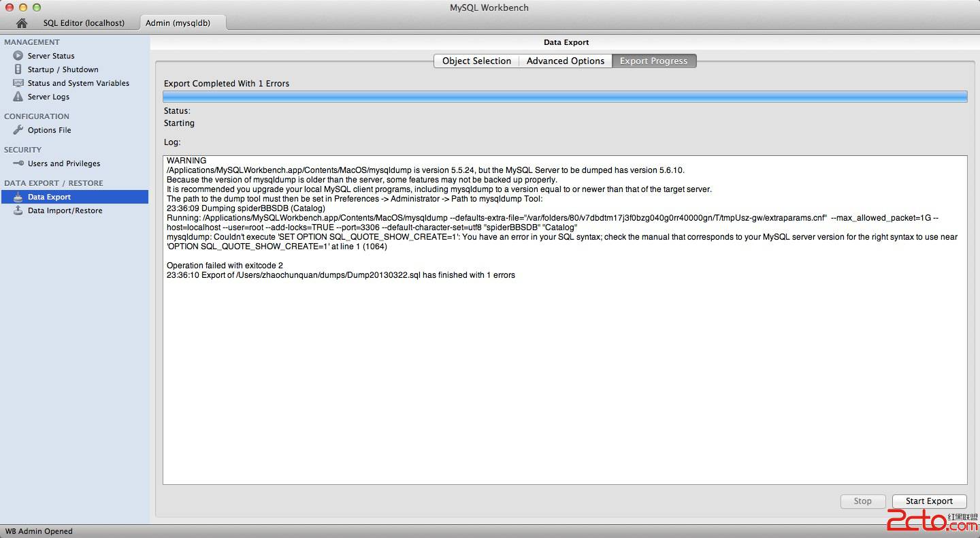Open the Advanced Options tab
This screenshot has height=538, width=980.
(566, 61)
